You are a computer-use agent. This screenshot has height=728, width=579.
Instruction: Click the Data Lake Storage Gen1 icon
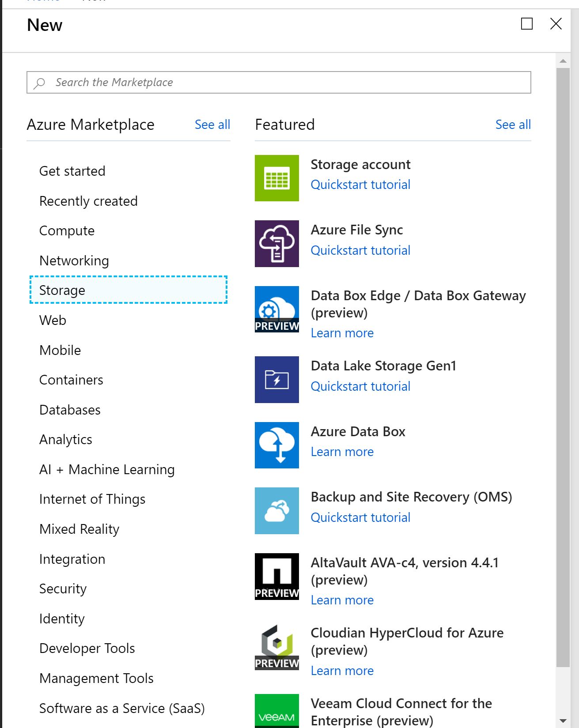(277, 380)
